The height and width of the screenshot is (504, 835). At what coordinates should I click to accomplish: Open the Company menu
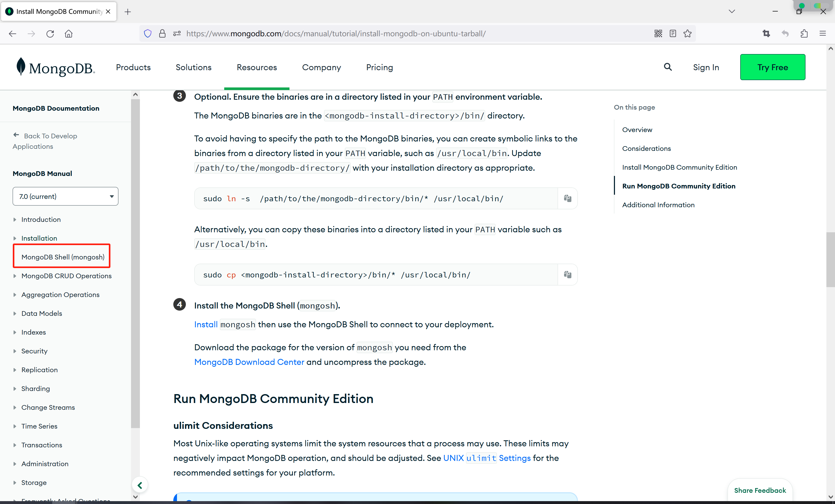pyautogui.click(x=322, y=67)
